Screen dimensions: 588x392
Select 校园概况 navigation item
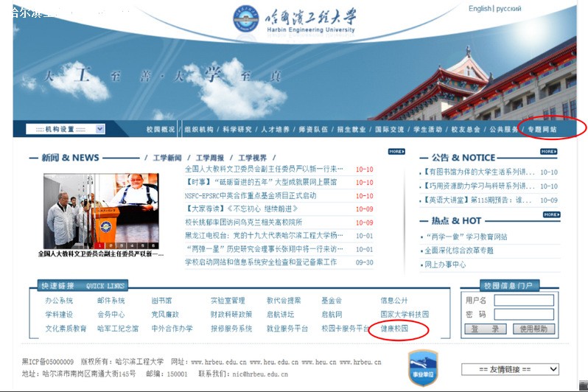pos(161,130)
